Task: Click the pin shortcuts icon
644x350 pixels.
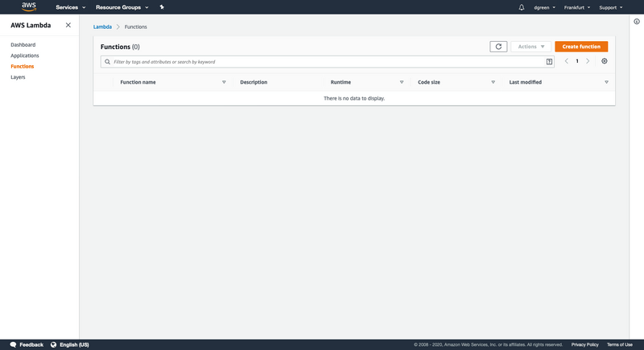Action: 162,7
